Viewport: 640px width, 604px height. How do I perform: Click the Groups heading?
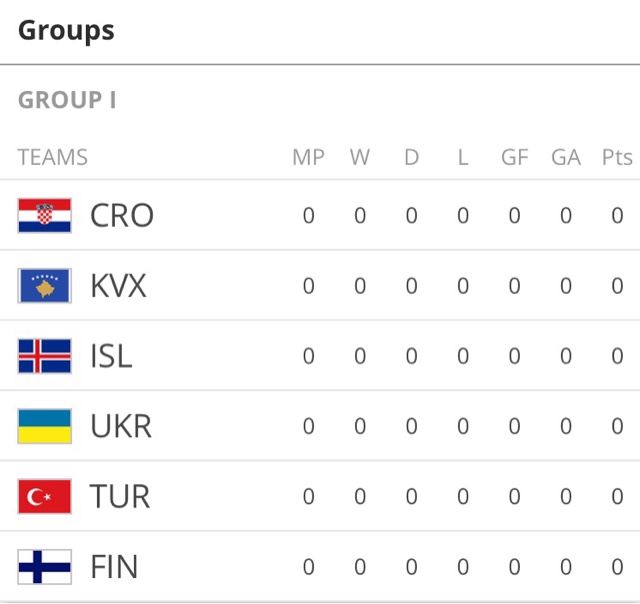pos(66,31)
